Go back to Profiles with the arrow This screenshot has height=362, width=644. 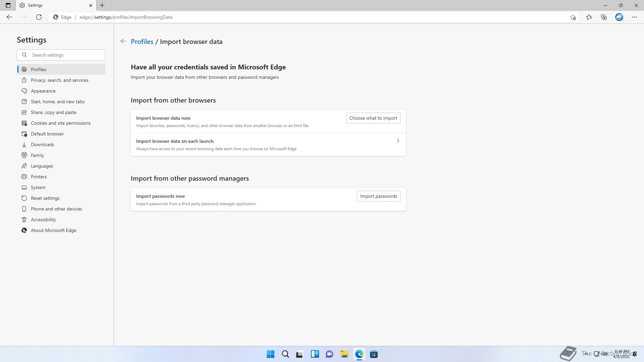tap(123, 41)
